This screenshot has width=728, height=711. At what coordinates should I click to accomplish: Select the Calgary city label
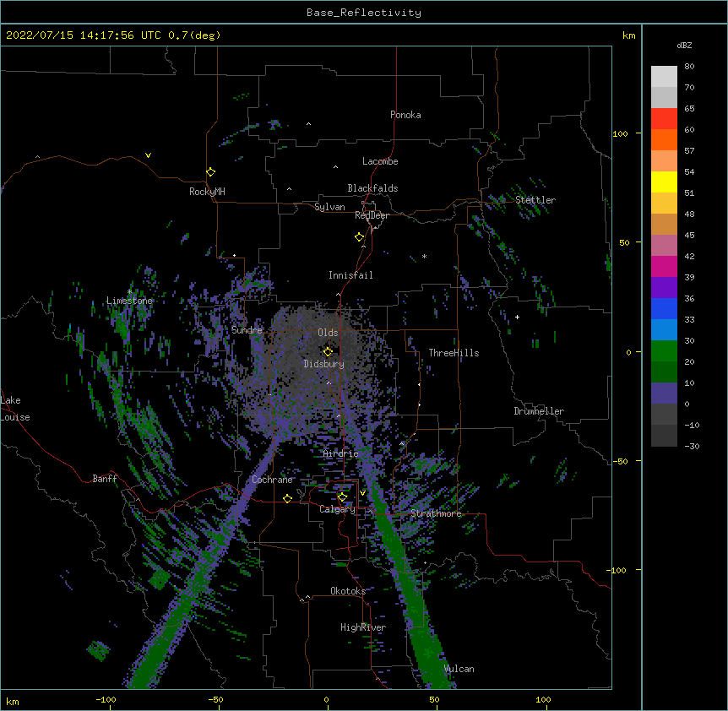pos(337,509)
